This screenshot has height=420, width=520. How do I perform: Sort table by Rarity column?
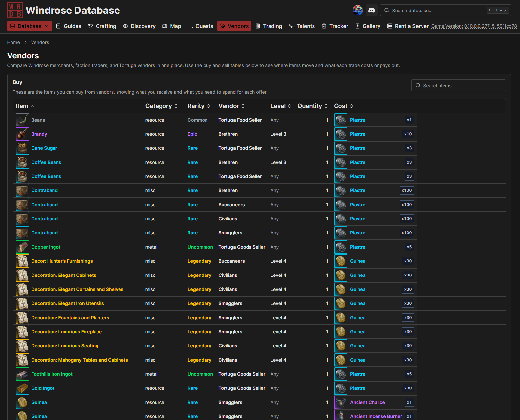click(199, 106)
